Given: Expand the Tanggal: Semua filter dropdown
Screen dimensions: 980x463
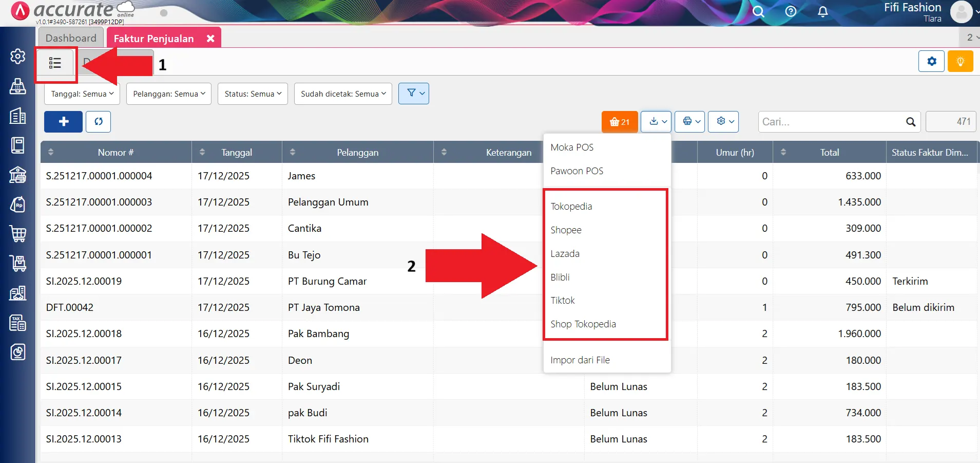Looking at the screenshot, I should (x=82, y=94).
